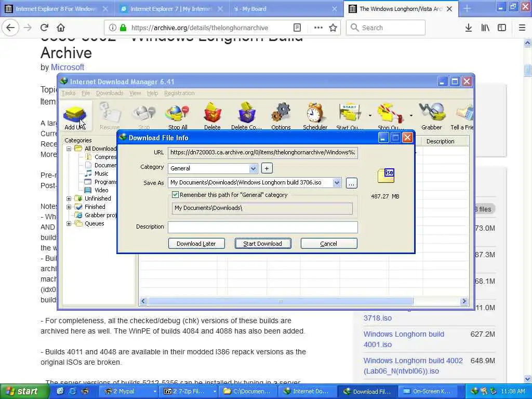Open the Help menu in IDM
Image resolution: width=532 pixels, height=399 pixels.
tap(152, 93)
